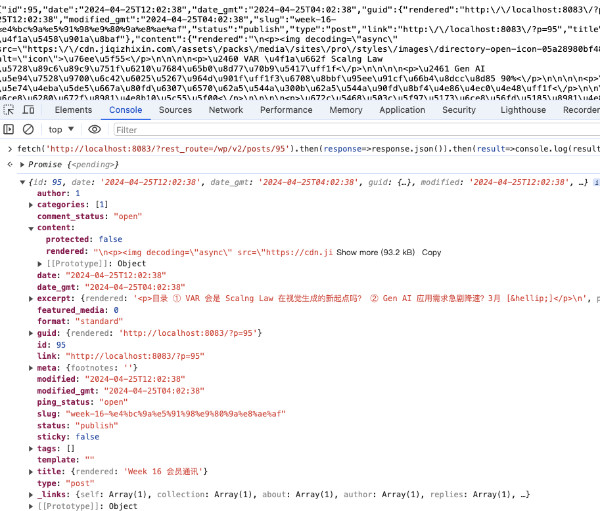Select the slug week-16 value
This screenshot has width=600, height=511.
(x=176, y=414)
